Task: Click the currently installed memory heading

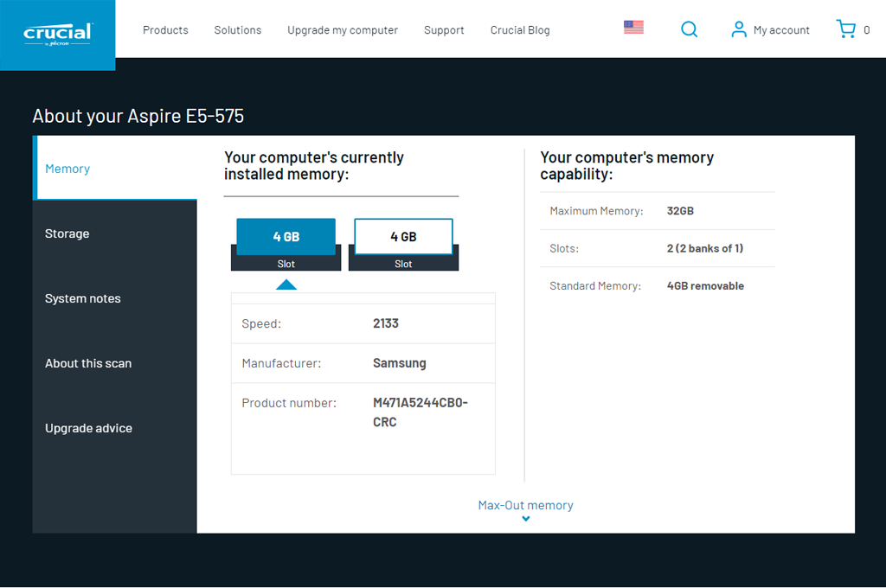Action: pyautogui.click(x=314, y=165)
